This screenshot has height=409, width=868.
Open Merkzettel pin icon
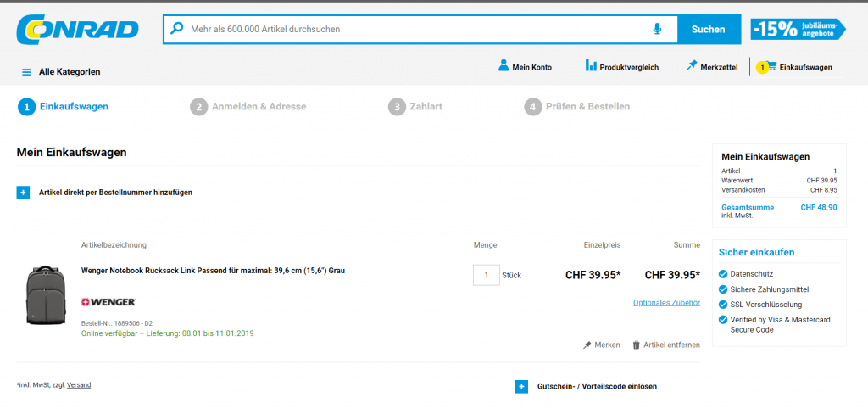tap(692, 66)
